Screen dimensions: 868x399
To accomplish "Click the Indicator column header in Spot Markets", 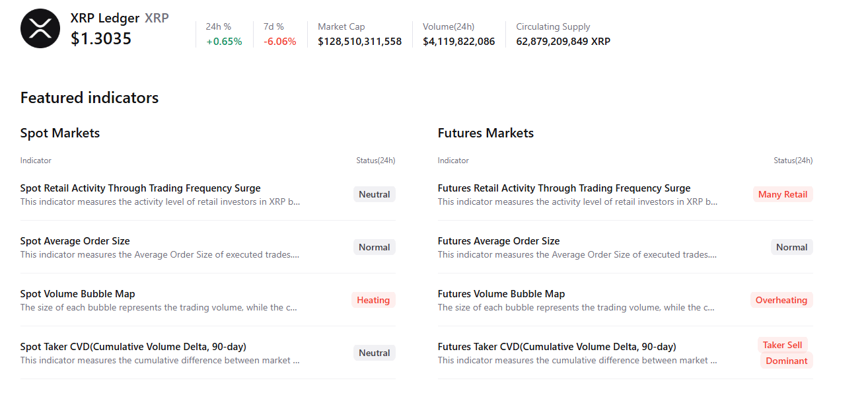I will tap(36, 161).
